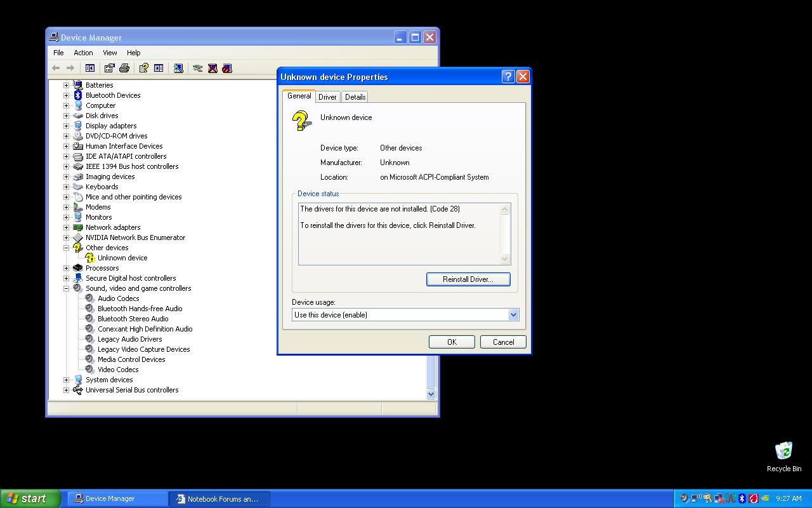Click Notebook Forums taskbar button
This screenshot has width=812, height=508.
click(x=220, y=499)
